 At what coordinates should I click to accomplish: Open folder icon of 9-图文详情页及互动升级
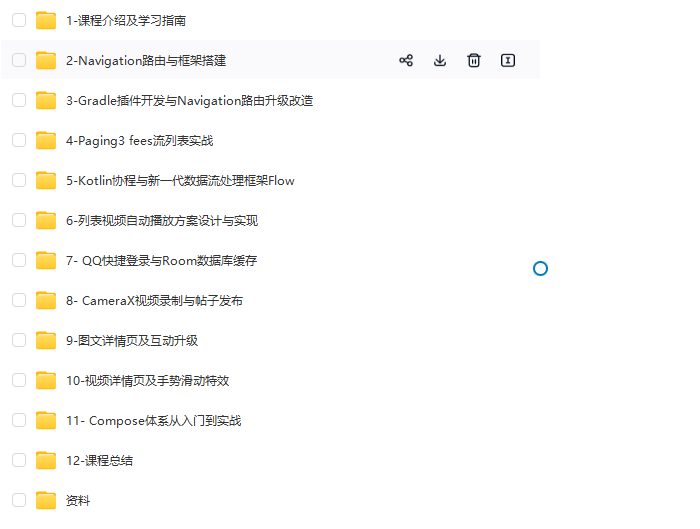[x=46, y=340]
